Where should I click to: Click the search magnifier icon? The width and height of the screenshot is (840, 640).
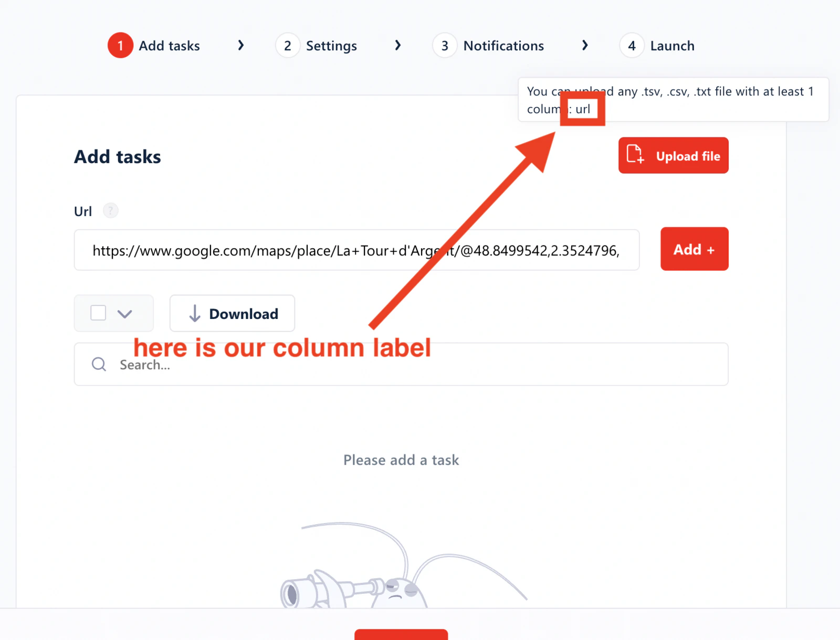point(99,364)
